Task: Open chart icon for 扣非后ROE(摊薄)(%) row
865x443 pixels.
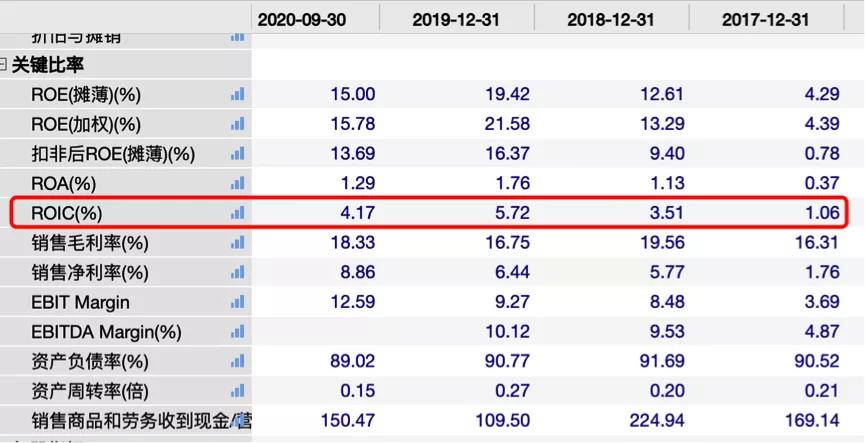Action: [x=237, y=153]
